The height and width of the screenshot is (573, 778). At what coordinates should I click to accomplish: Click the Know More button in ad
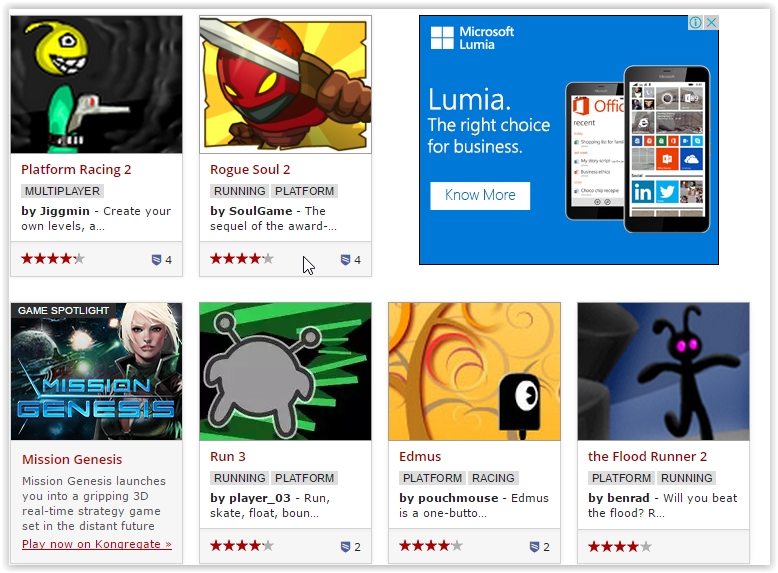coord(480,195)
